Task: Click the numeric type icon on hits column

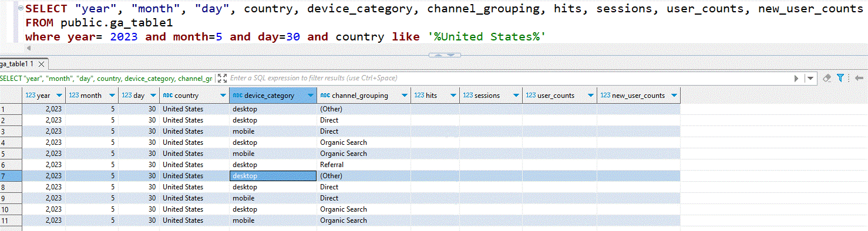Action: [419, 96]
